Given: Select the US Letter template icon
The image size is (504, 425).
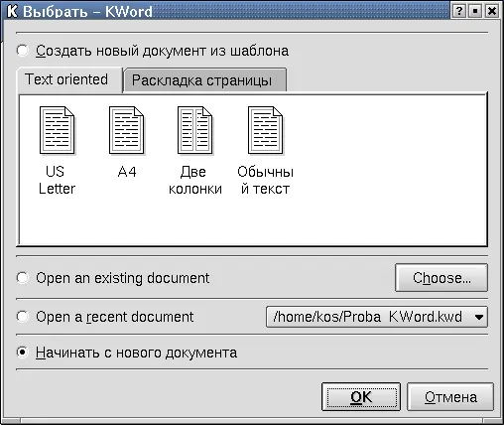Looking at the screenshot, I should tap(57, 131).
